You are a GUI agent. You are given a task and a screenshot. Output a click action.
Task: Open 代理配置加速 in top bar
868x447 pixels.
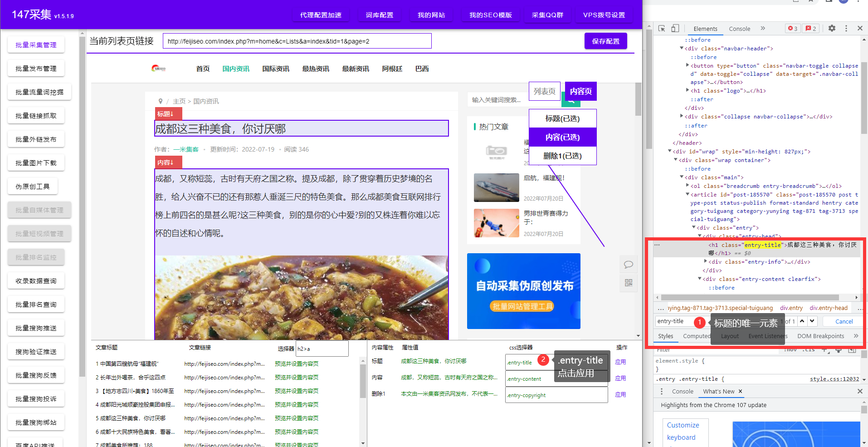[x=321, y=15]
